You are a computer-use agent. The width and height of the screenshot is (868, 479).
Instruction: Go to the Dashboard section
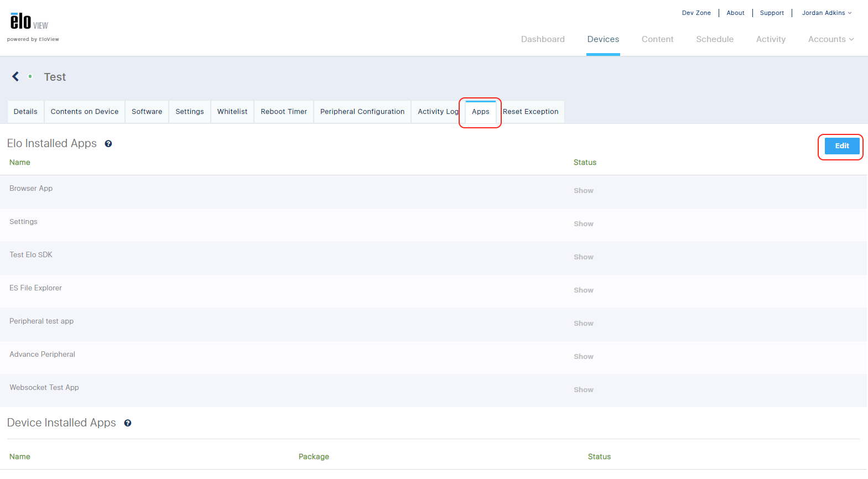coord(543,39)
